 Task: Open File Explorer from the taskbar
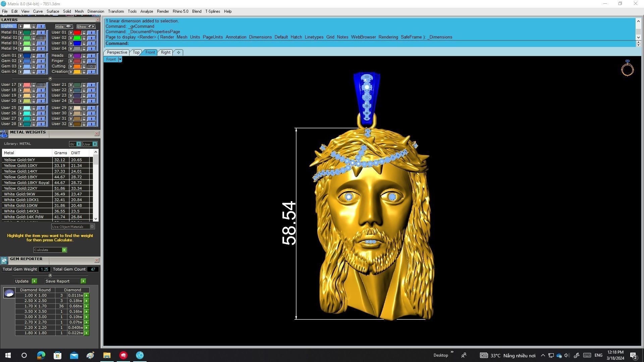[x=107, y=355]
